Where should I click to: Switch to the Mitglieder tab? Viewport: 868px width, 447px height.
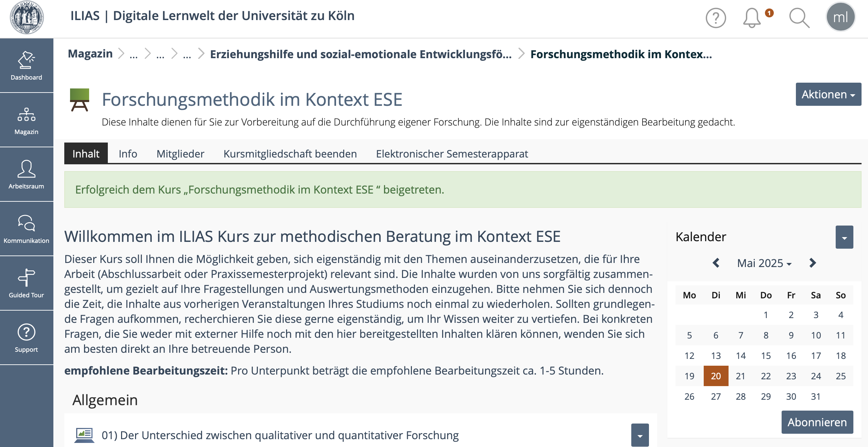(180, 154)
